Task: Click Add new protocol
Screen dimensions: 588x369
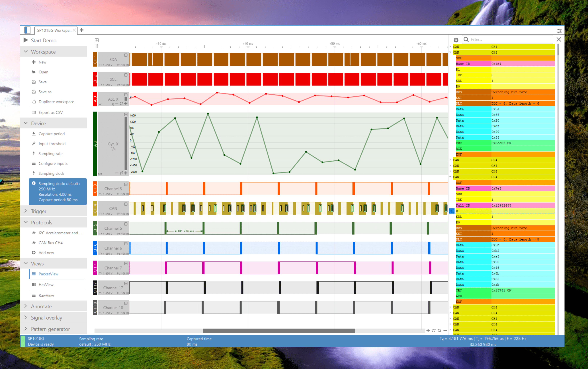Action: tap(46, 253)
